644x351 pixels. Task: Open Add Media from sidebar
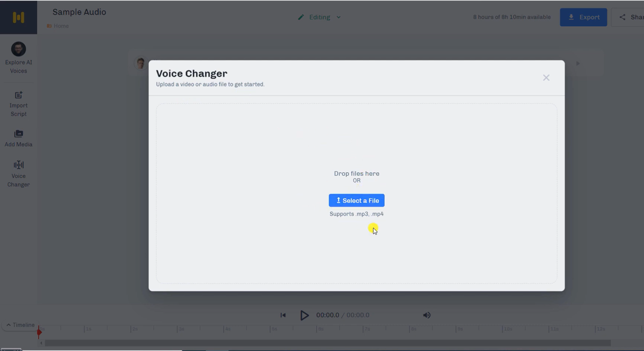[19, 138]
